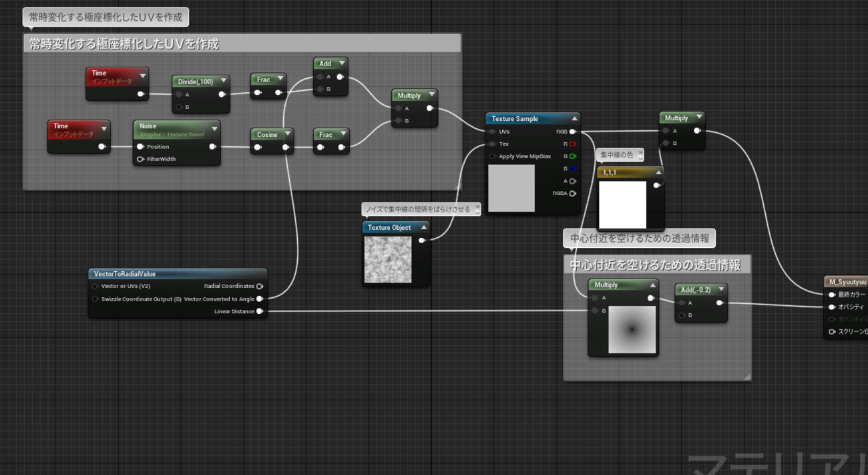Collapse the Texture Sample node preview arrow
Image resolution: width=868 pixels, height=475 pixels.
pyautogui.click(x=574, y=119)
